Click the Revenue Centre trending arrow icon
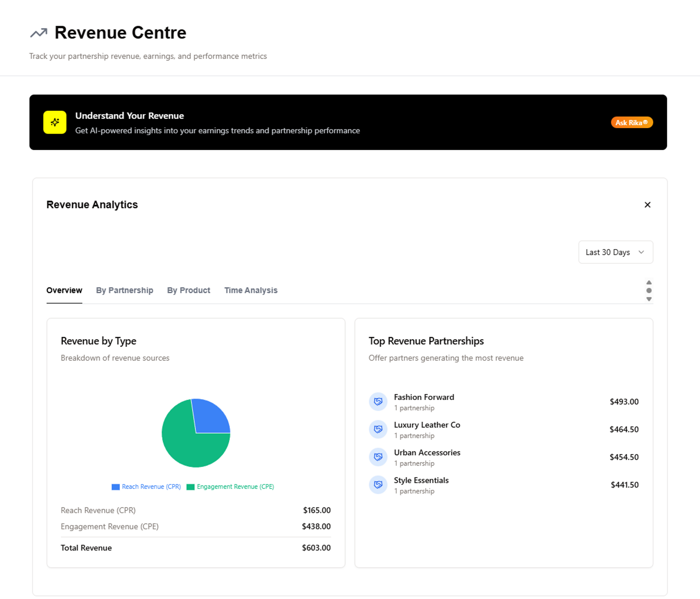The width and height of the screenshot is (700, 599). [39, 33]
